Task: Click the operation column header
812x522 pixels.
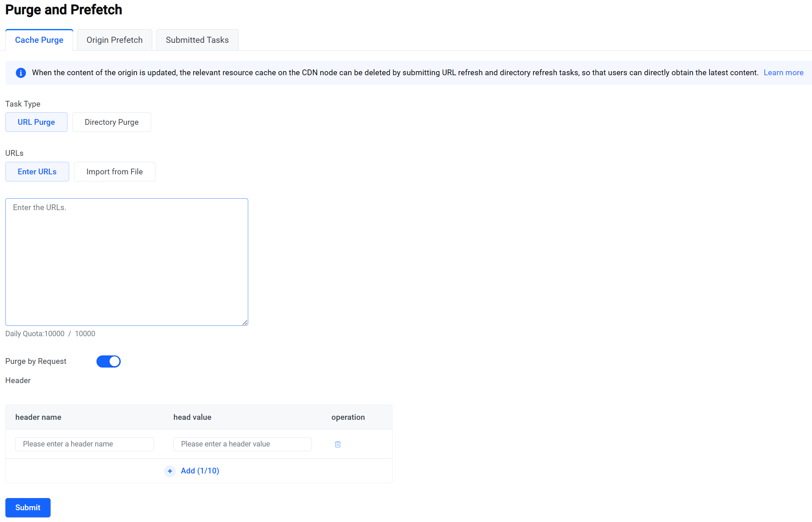Action: (348, 417)
